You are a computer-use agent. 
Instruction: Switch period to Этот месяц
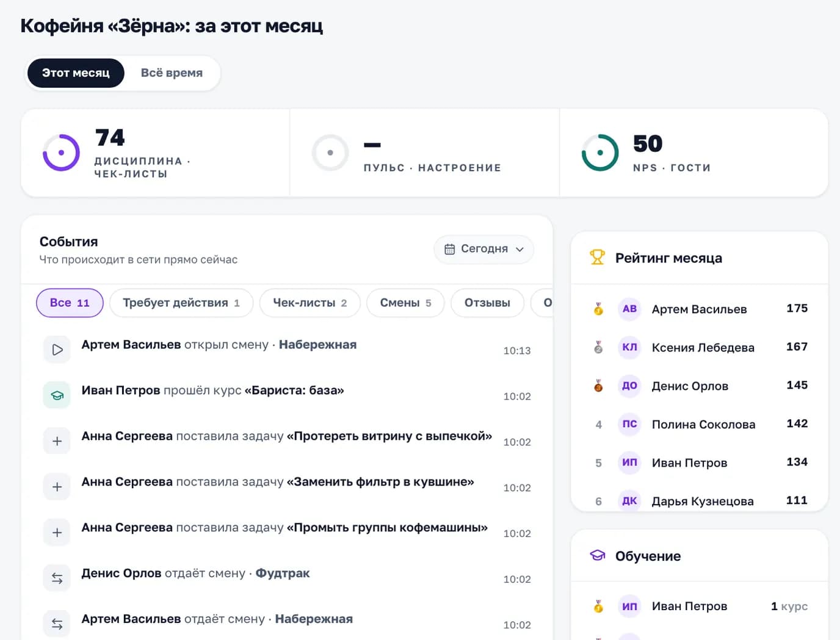point(76,73)
